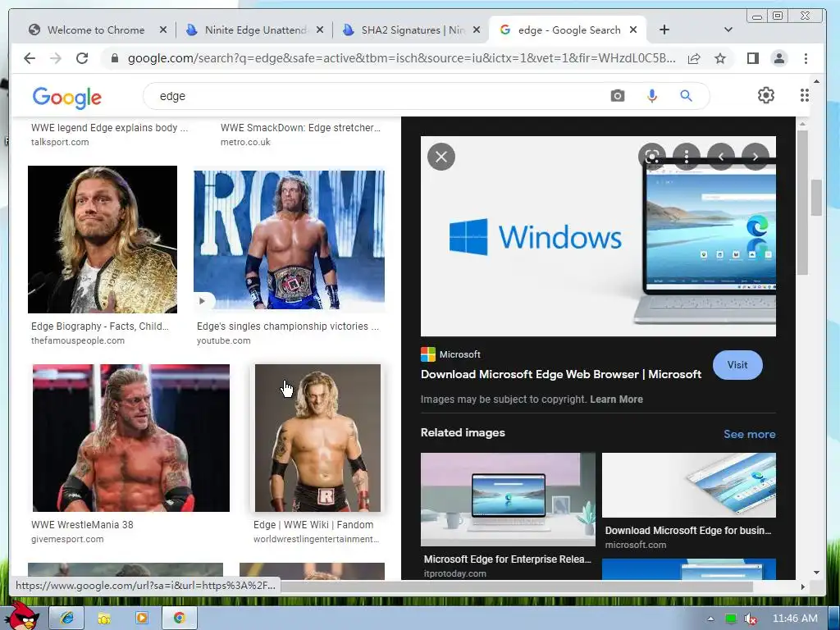Screen dimensions: 840x630
Task: Click youtube.com source label
Action: [223, 340]
